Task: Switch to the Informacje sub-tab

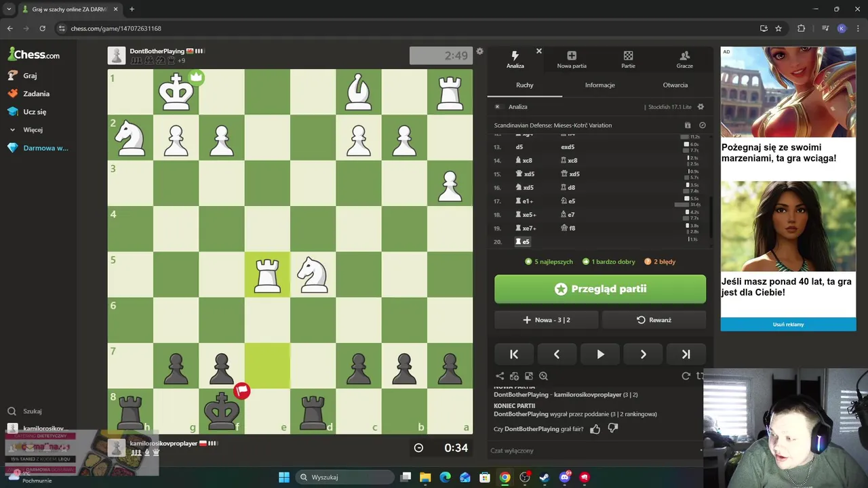Action: pyautogui.click(x=599, y=85)
